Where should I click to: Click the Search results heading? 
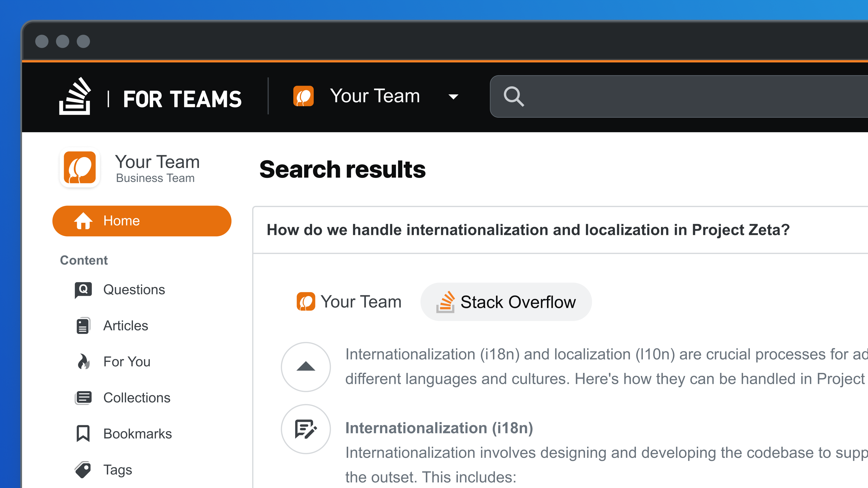click(x=342, y=169)
